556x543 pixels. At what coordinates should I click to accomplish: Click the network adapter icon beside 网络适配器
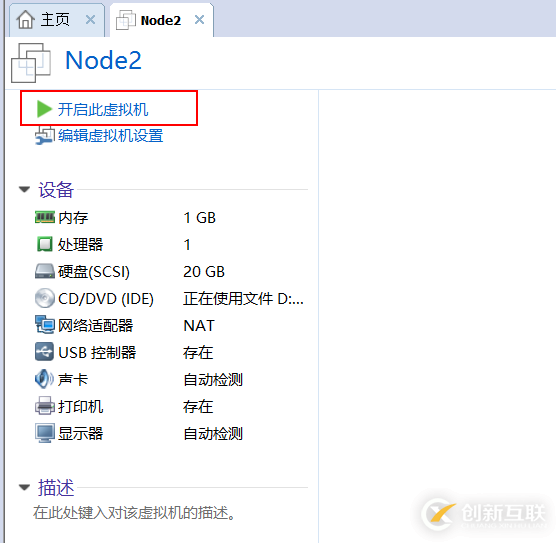[x=45, y=325]
